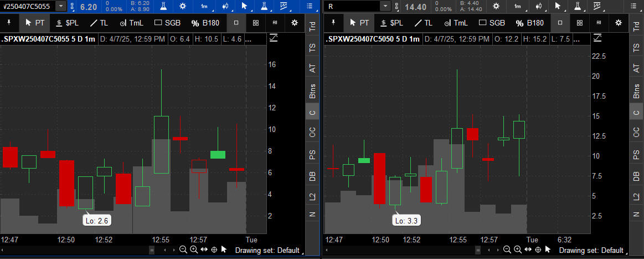Open left chart header settings gear
The height and width of the screenshot is (259, 644).
(183, 6)
